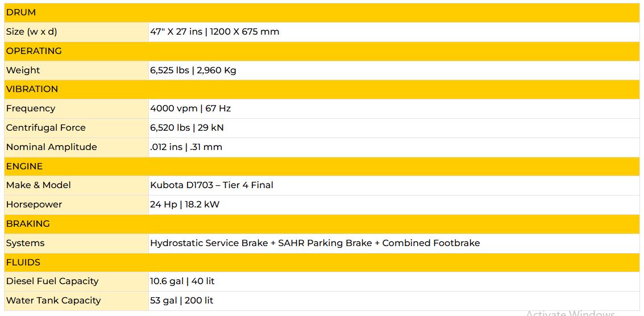Select the Nominal Amplitude label
The width and height of the screenshot is (644, 316).
[51, 147]
